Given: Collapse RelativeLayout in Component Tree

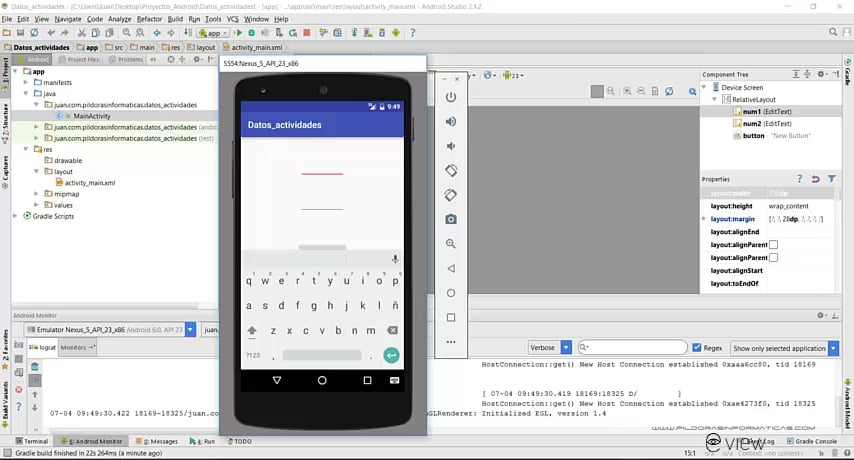Looking at the screenshot, I should tap(715, 99).
